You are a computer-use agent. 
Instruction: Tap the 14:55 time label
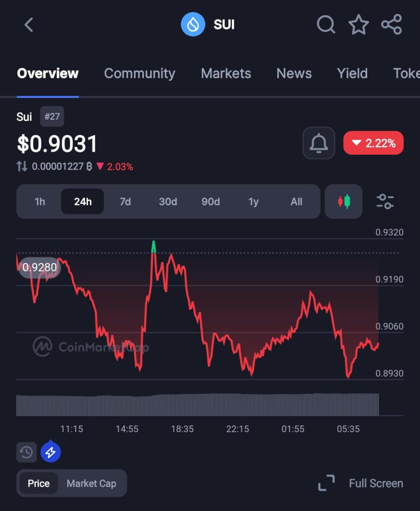point(127,429)
